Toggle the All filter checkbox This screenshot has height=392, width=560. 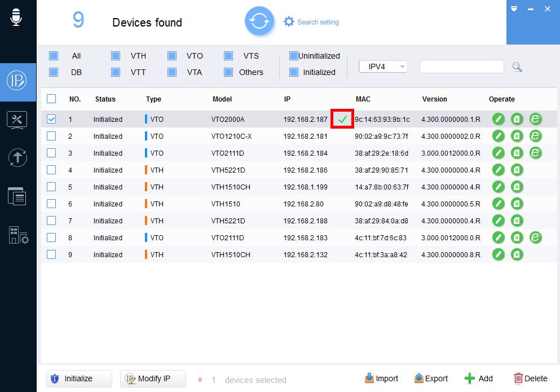coord(54,56)
